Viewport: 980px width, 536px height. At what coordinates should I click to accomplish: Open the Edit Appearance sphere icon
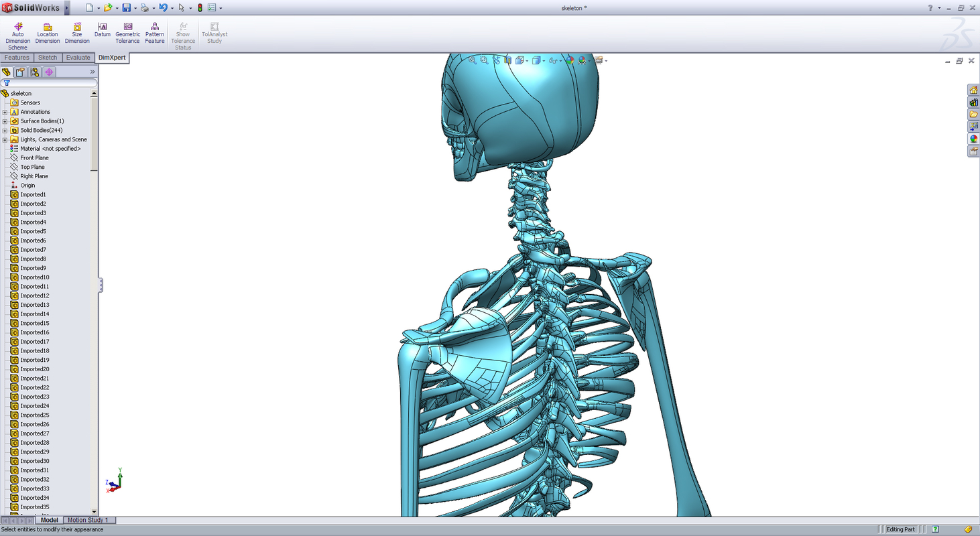(569, 60)
